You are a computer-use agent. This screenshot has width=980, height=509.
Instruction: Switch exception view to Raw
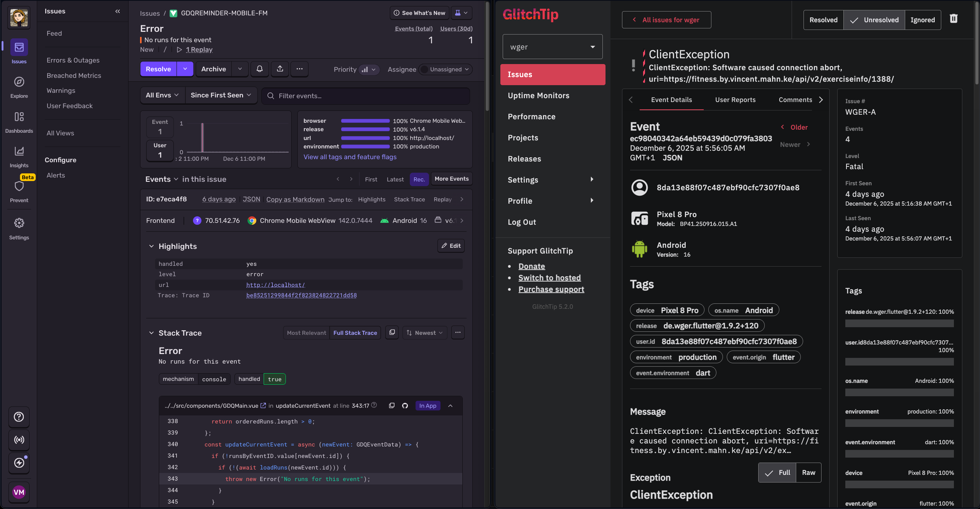(808, 473)
